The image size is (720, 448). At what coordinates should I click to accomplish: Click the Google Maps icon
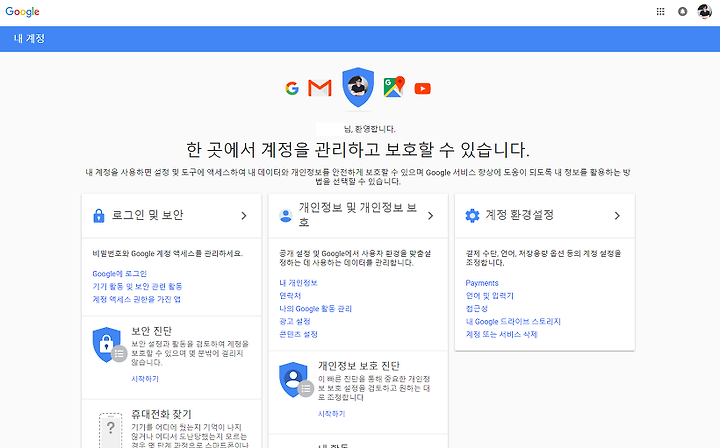394,87
